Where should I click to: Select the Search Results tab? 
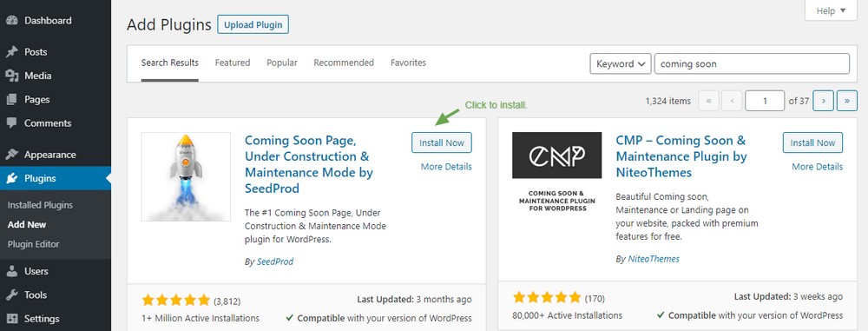(169, 63)
